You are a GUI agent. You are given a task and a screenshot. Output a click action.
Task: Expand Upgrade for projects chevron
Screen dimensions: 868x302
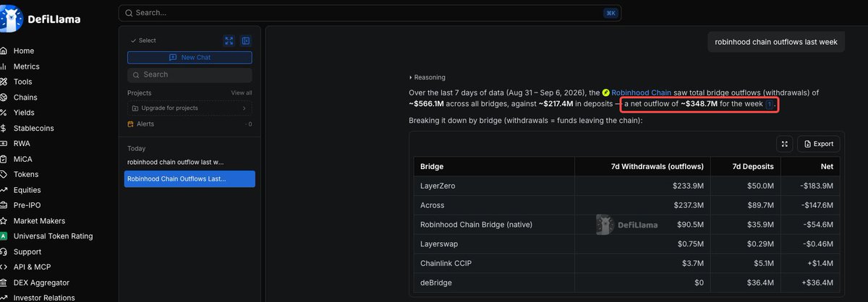pos(244,108)
